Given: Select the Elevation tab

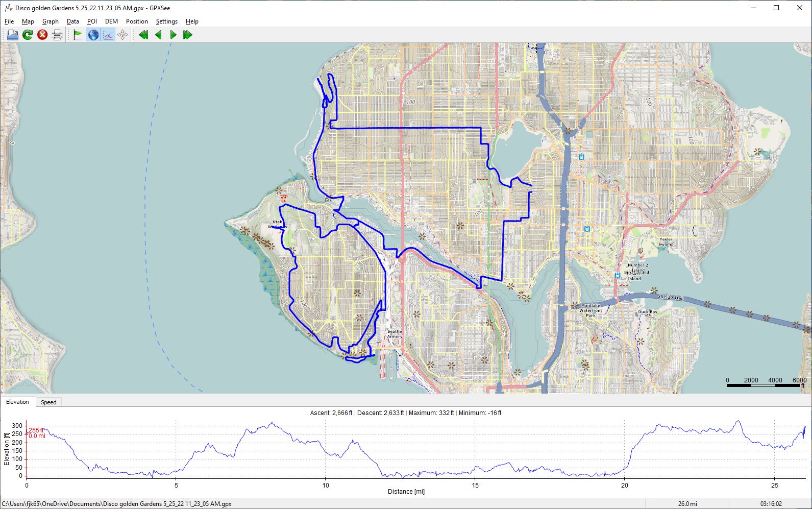Looking at the screenshot, I should click(17, 402).
